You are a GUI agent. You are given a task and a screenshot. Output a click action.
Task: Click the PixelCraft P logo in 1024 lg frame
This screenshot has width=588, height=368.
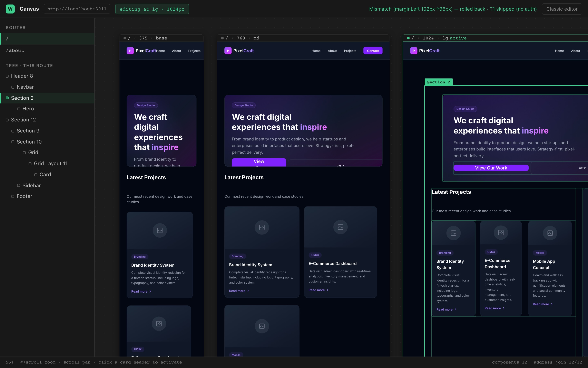click(414, 51)
